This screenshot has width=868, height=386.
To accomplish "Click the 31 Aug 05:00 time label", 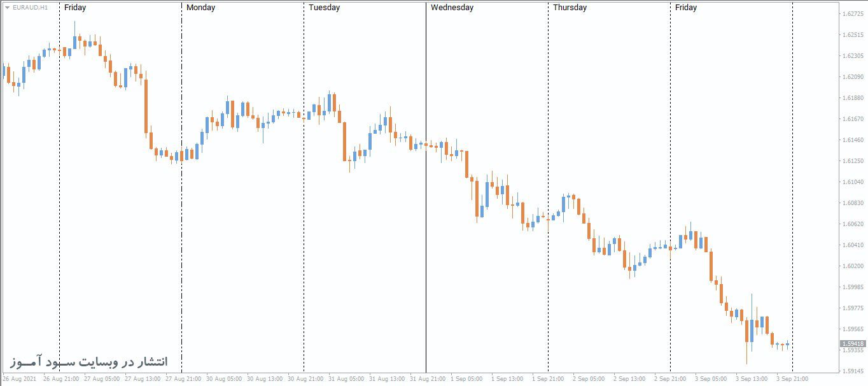I will click(347, 378).
